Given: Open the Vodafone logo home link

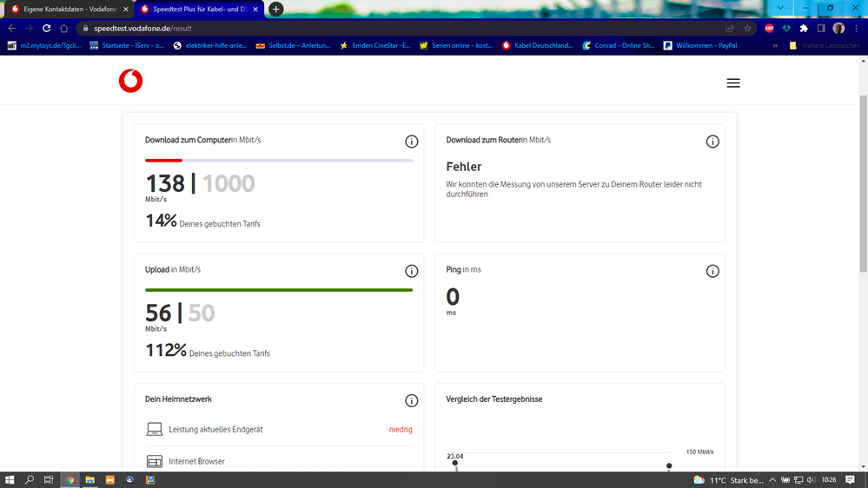Looking at the screenshot, I should click(x=130, y=81).
